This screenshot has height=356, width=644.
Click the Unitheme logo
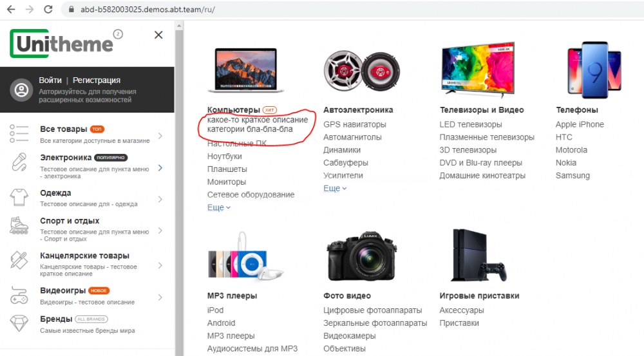point(62,44)
